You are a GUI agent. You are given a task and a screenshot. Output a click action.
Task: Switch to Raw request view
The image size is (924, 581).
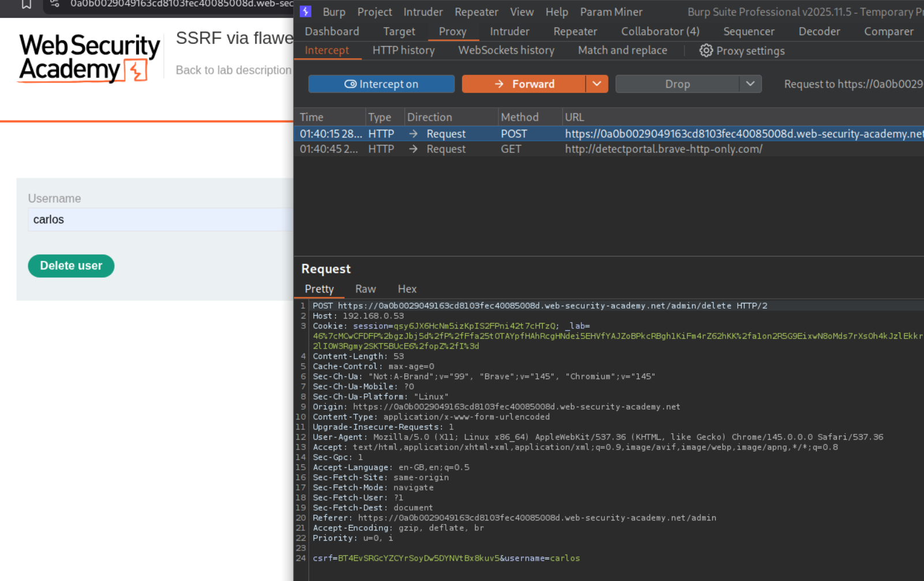coord(365,289)
